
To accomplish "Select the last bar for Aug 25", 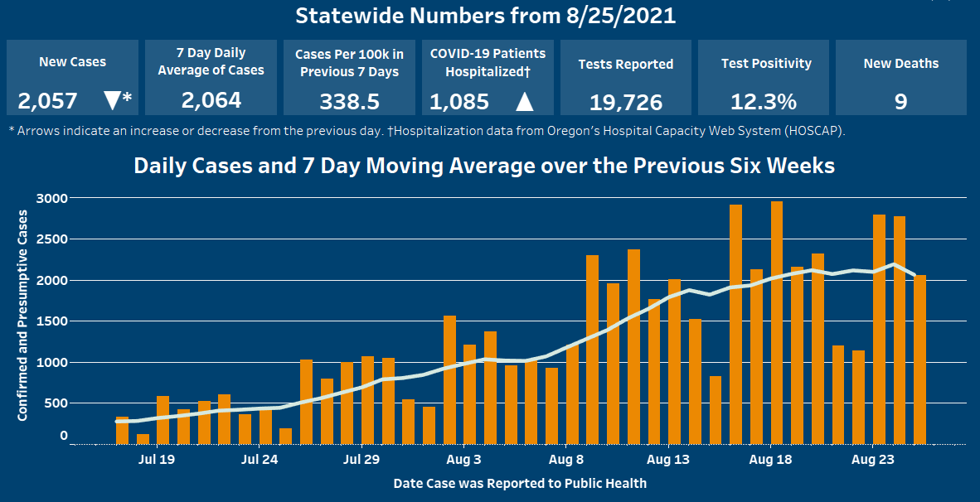I will click(x=920, y=360).
